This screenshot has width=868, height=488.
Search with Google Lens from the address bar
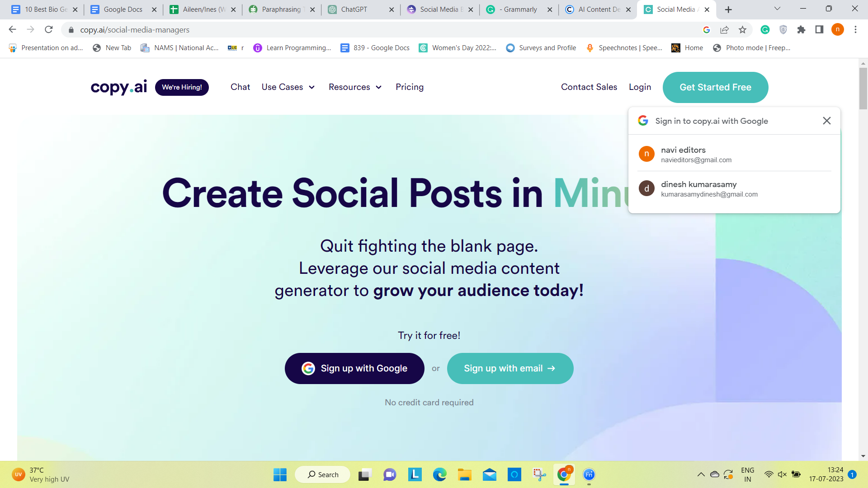(x=707, y=30)
